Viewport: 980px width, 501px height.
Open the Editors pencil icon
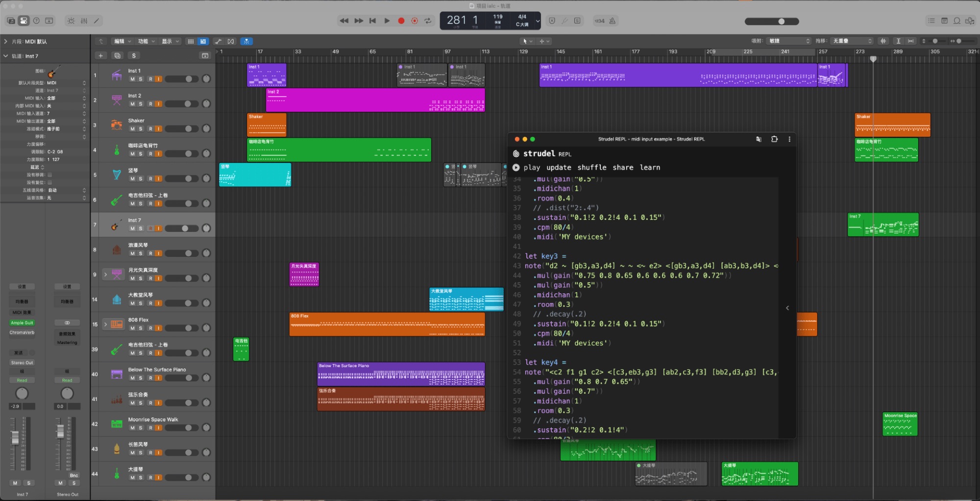tap(97, 21)
